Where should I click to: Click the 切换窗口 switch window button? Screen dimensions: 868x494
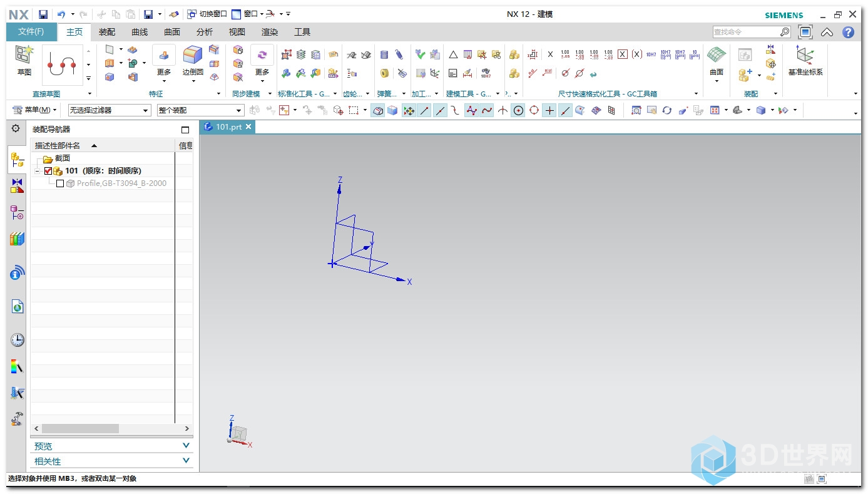(x=208, y=14)
